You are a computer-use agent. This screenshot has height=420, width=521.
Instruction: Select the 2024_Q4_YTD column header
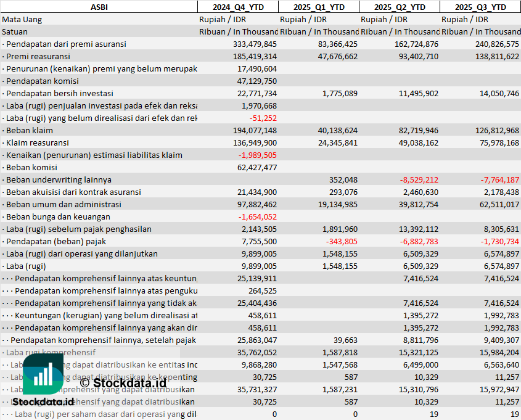point(237,7)
